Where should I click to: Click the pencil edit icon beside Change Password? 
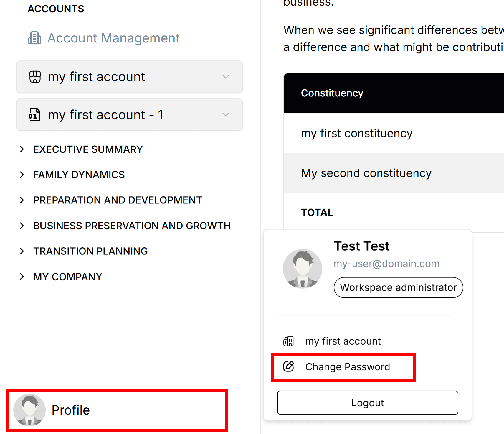tap(289, 366)
